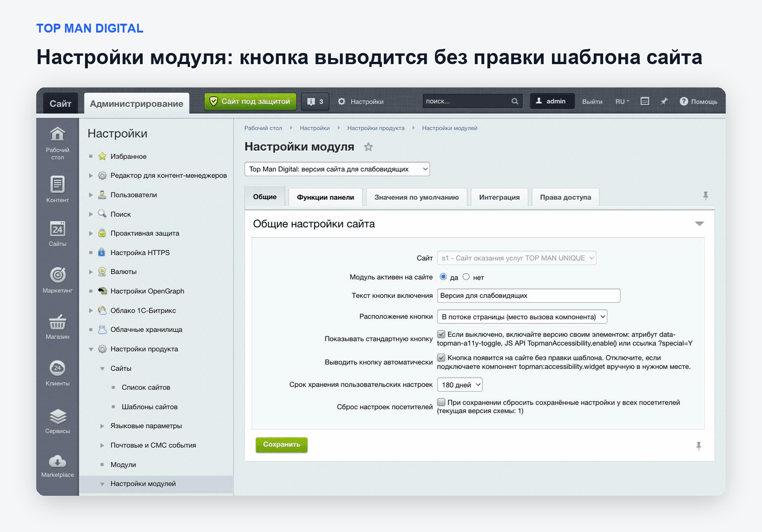Click the Сохранить button
Screen dimensions: 762x532
coord(282,445)
